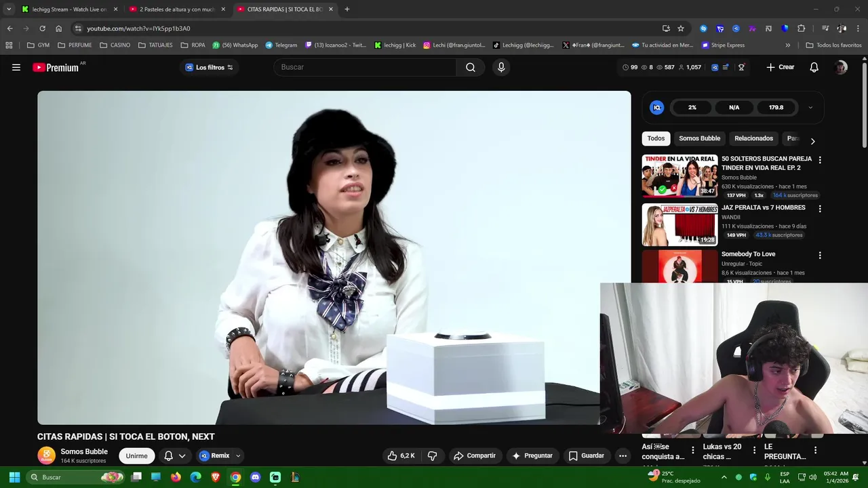Open the Remix dropdown arrow
The image size is (868, 488).
pyautogui.click(x=237, y=455)
